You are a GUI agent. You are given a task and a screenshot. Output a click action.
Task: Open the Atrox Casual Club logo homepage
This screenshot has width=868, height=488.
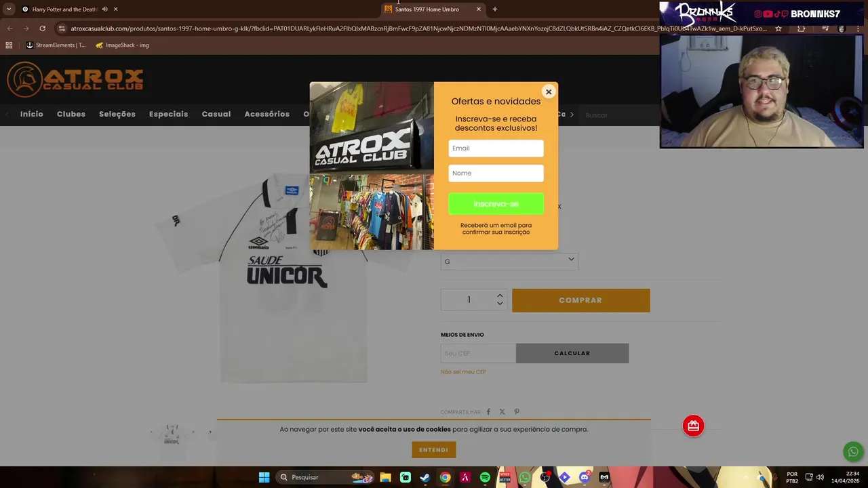coord(75,79)
